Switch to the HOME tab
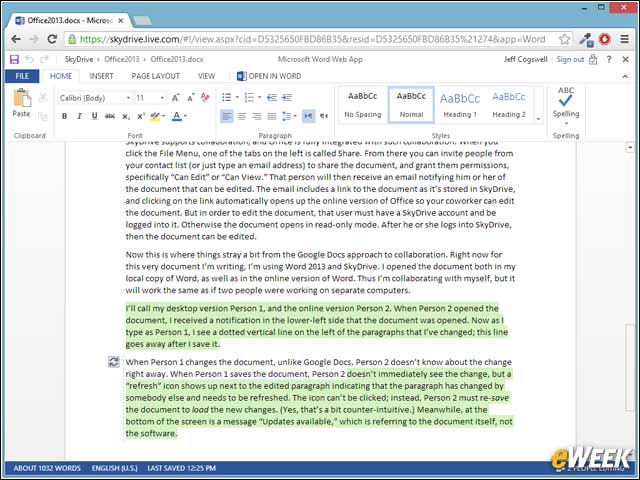The image size is (640, 480). pos(61,76)
